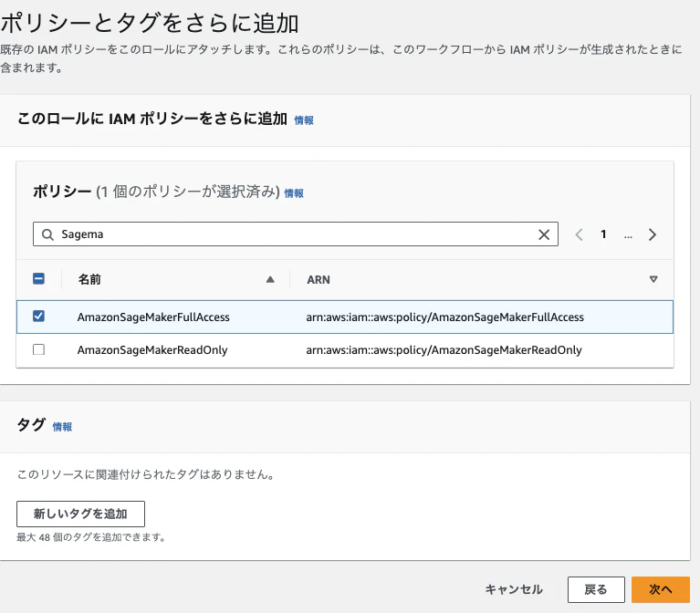Select AmazonSageMakerFullAccess name text

(x=153, y=317)
